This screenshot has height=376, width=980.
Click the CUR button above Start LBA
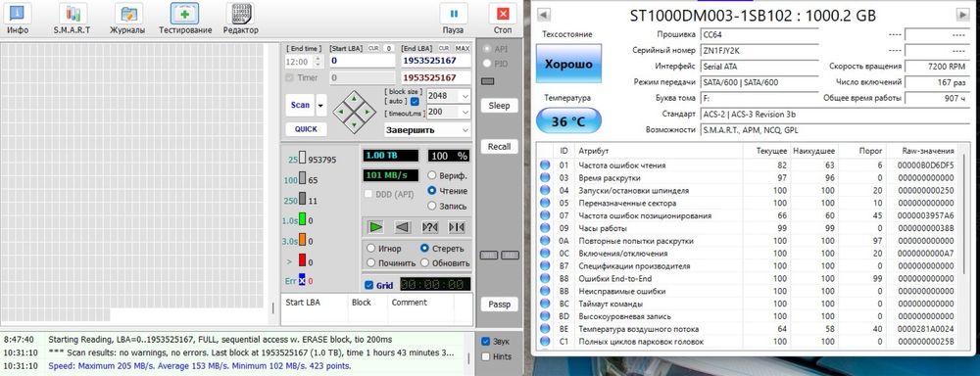click(x=373, y=48)
